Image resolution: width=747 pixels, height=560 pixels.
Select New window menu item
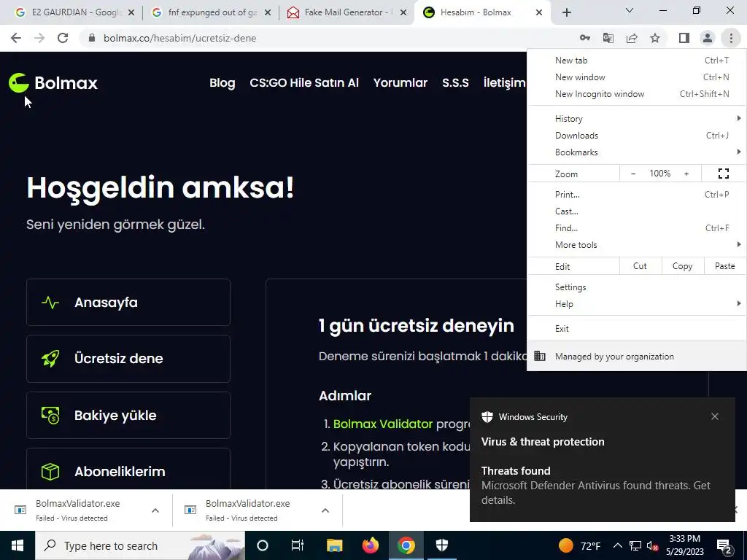(x=636, y=77)
